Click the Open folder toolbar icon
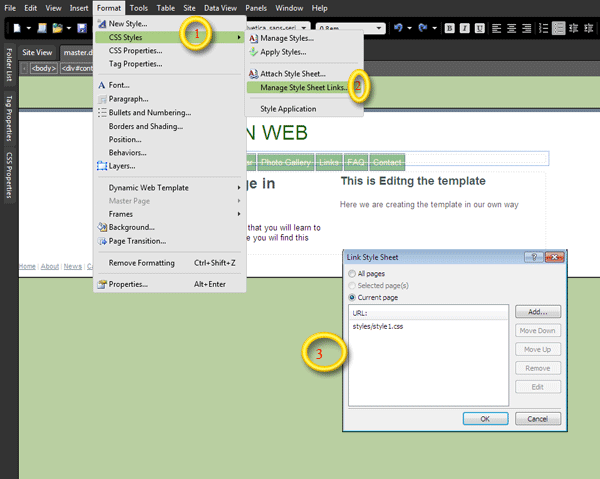The image size is (600, 479). click(x=57, y=28)
